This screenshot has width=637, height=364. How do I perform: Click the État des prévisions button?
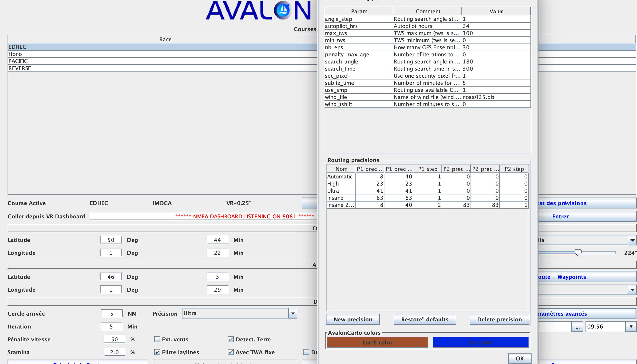(587, 203)
